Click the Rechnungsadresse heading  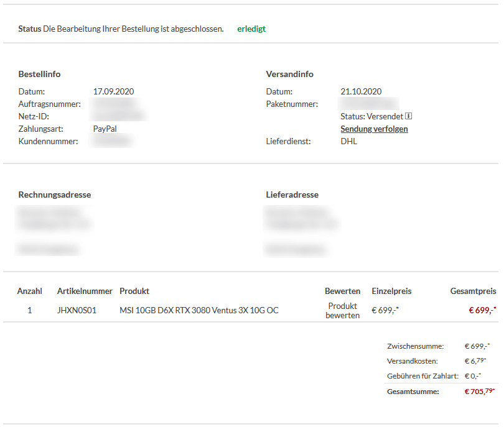(x=55, y=195)
